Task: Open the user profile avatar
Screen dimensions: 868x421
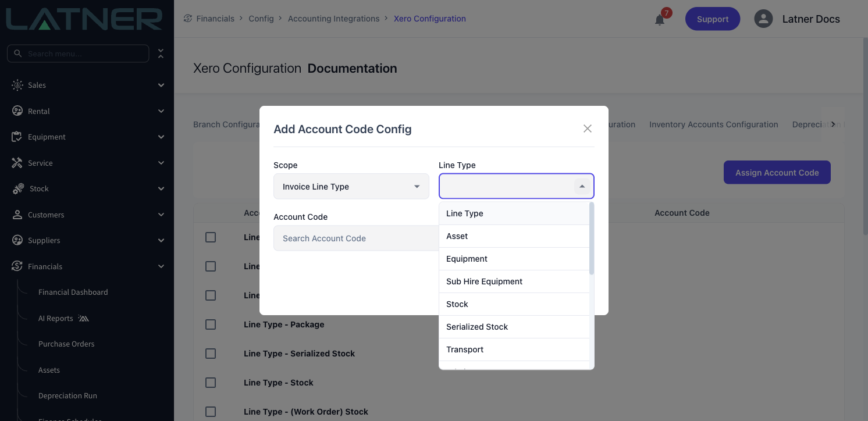Action: coord(763,19)
